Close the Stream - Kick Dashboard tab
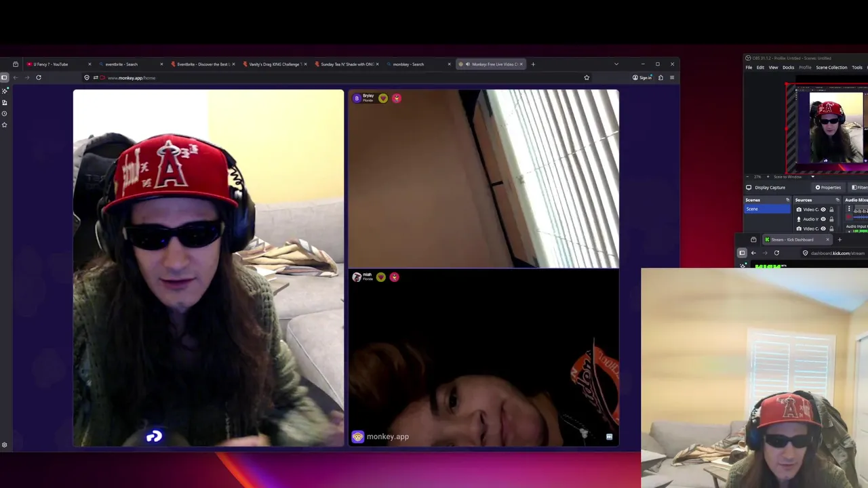This screenshot has height=488, width=868. point(827,239)
